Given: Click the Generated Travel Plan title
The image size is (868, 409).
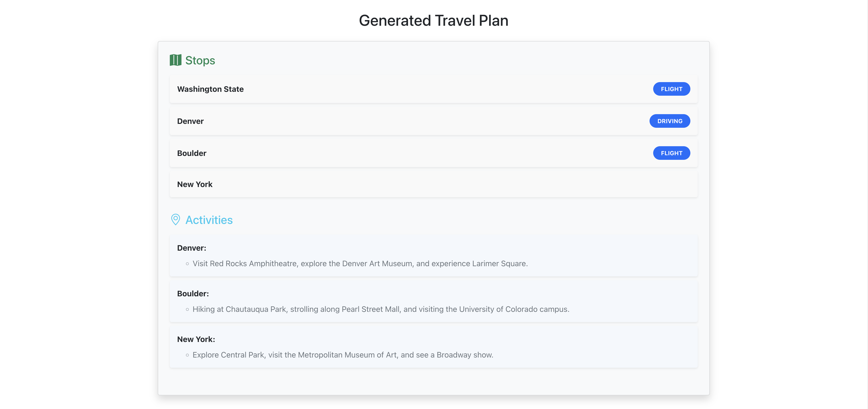Looking at the screenshot, I should click(x=433, y=21).
